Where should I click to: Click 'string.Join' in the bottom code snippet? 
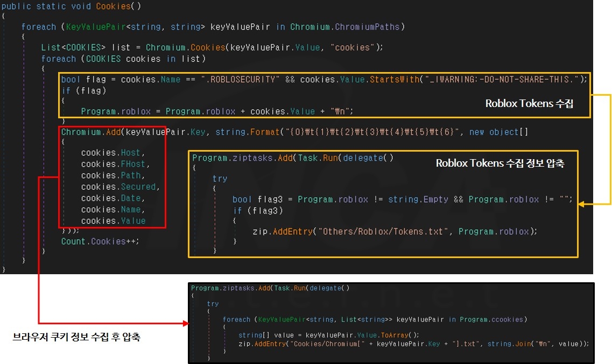pos(509,344)
